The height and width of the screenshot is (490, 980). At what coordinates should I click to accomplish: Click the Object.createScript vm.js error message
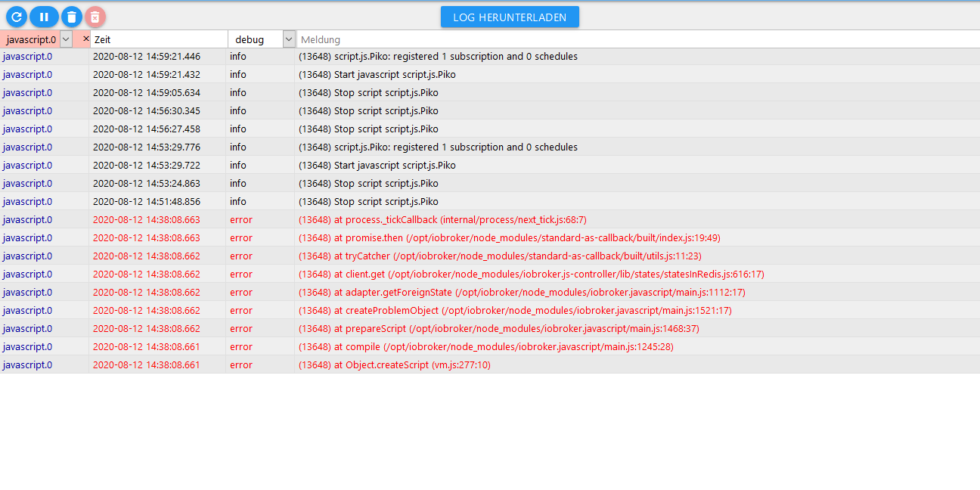point(395,364)
